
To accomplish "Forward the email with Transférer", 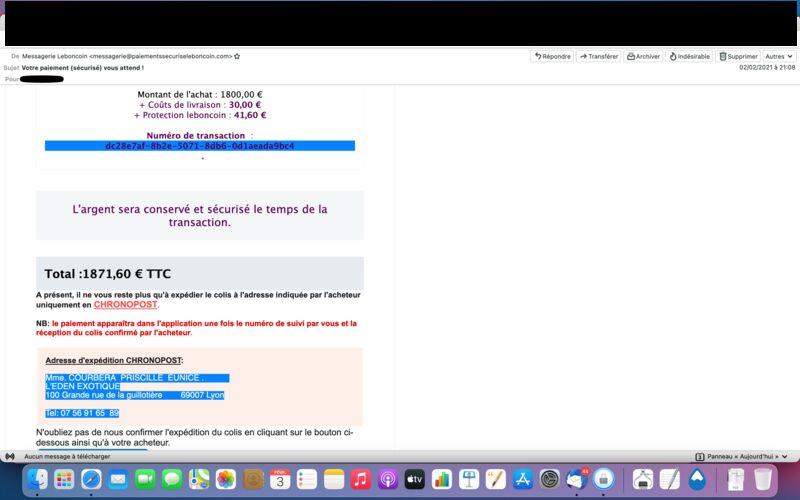I will click(x=598, y=56).
